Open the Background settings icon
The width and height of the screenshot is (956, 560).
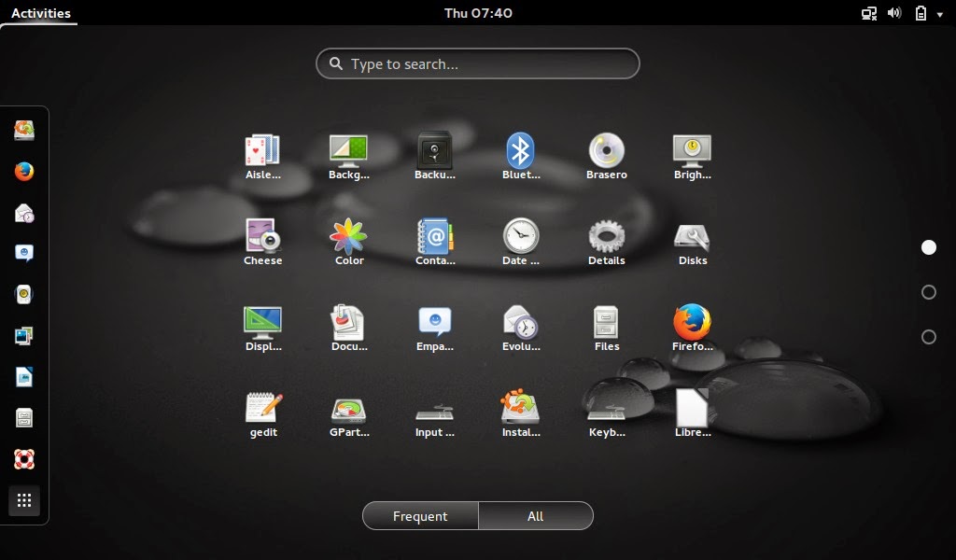tap(349, 150)
